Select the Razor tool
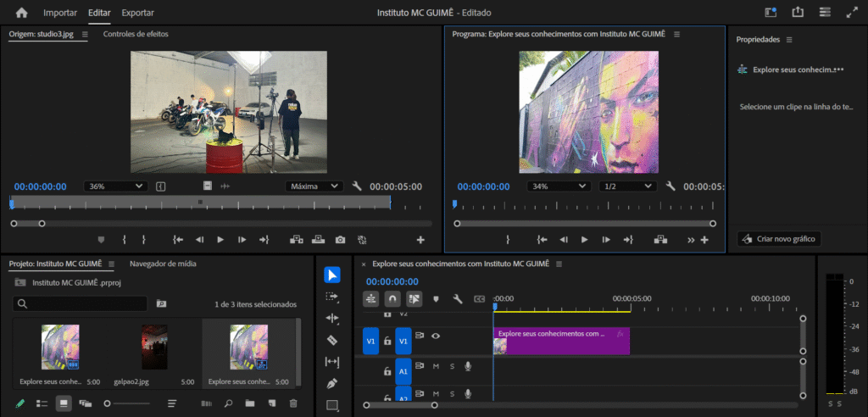This screenshot has height=417, width=868. pyautogui.click(x=332, y=340)
